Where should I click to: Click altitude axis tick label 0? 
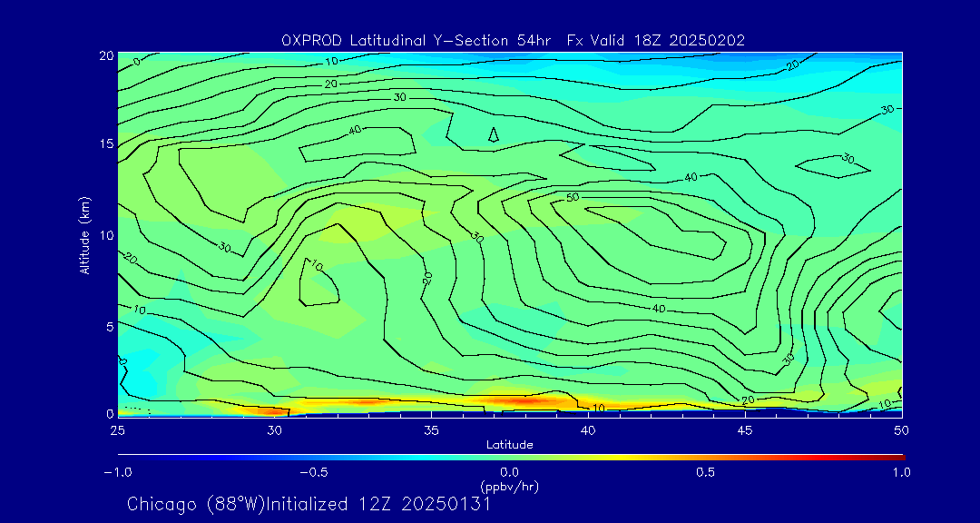click(x=110, y=413)
